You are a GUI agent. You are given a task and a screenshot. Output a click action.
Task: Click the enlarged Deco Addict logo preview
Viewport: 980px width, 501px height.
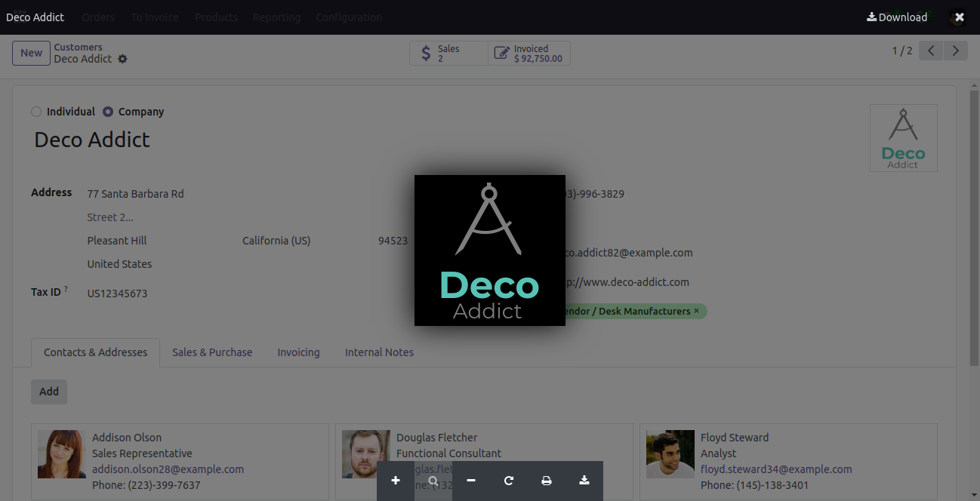click(x=490, y=250)
